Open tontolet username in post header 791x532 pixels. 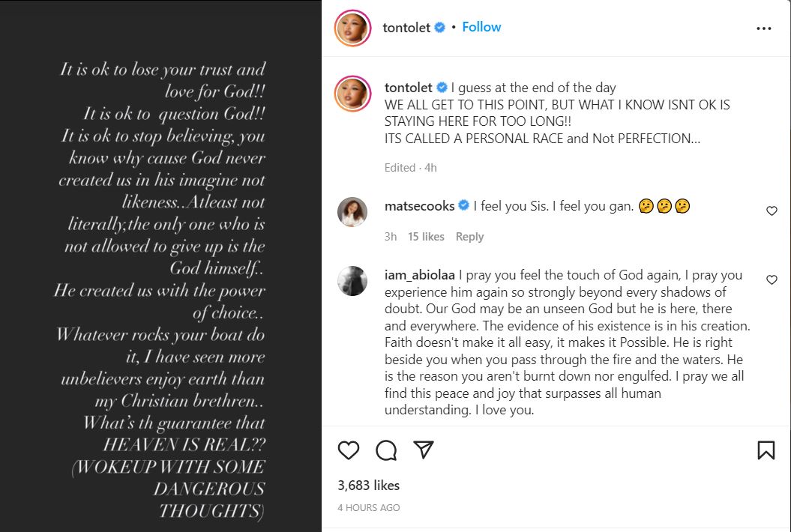(x=406, y=28)
